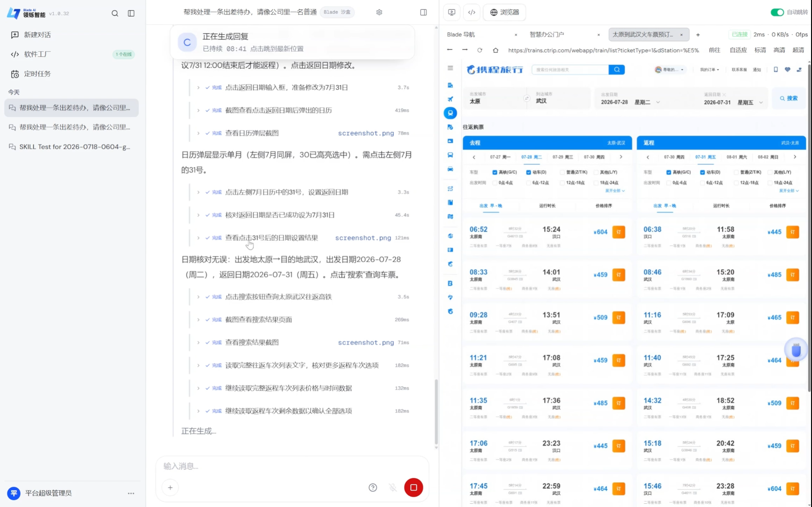Open the user account 尊敬的 dropdown
812x507 pixels.
[669, 70]
